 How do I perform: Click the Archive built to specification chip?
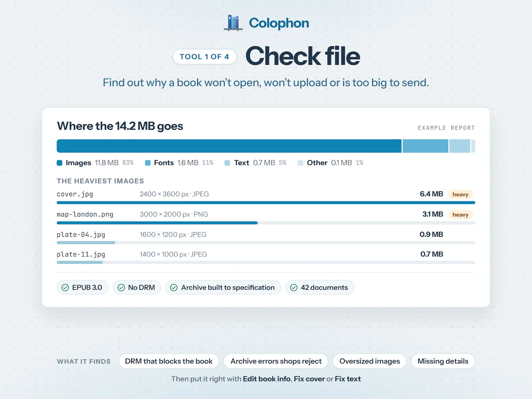tap(223, 288)
